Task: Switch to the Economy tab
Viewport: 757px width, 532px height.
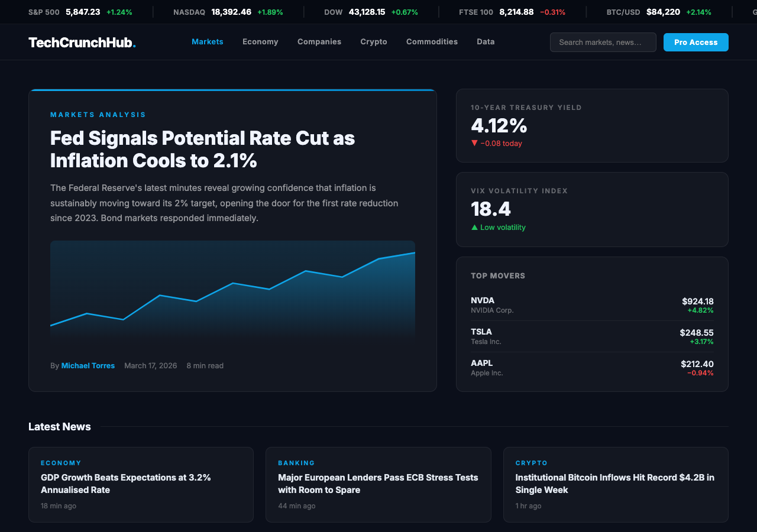Action: point(260,42)
